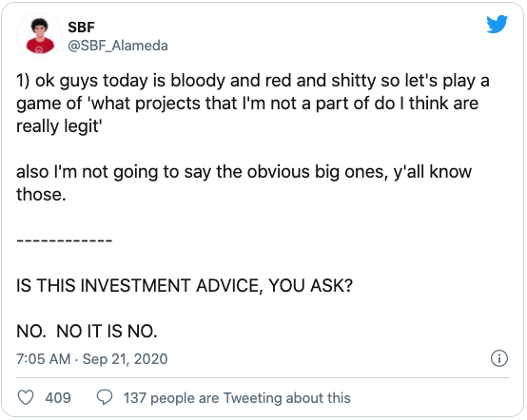
Task: Click the dashed separator line in tweet
Action: pos(64,240)
